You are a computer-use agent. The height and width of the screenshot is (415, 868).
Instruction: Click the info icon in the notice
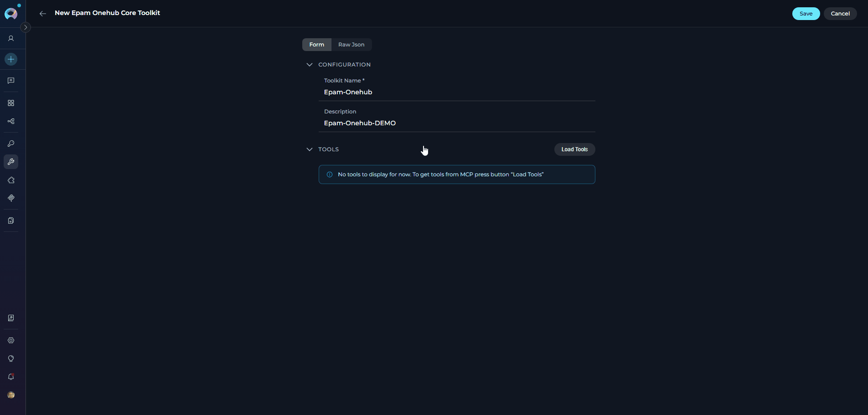click(330, 174)
